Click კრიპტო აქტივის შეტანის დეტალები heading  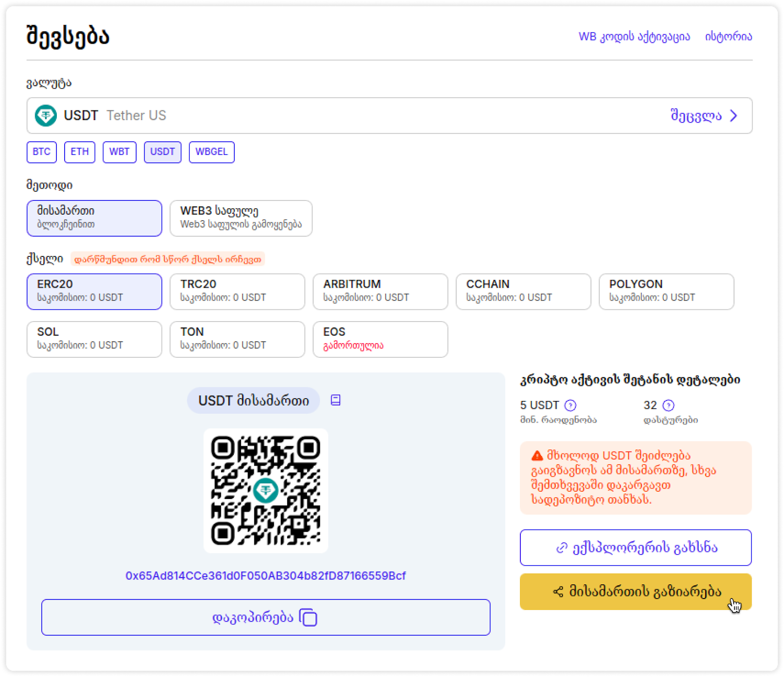coord(630,380)
